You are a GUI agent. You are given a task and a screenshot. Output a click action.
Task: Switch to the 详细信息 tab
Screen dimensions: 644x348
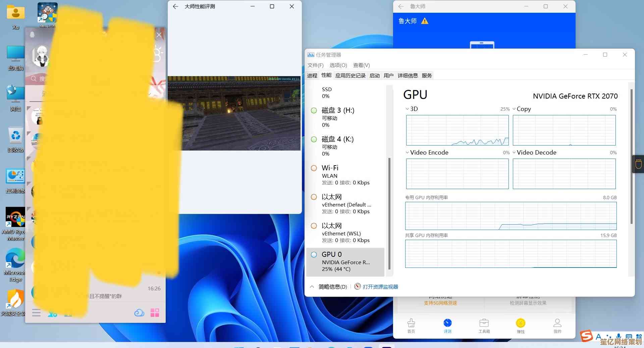408,75
